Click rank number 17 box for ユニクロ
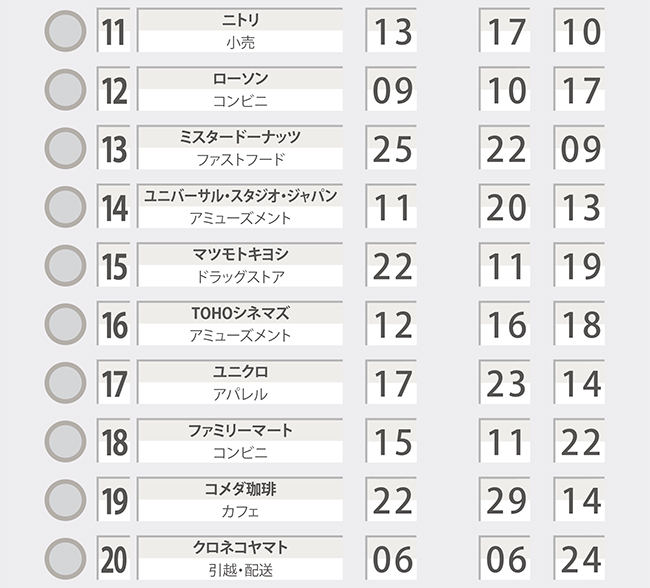The width and height of the screenshot is (650, 588). 114,382
